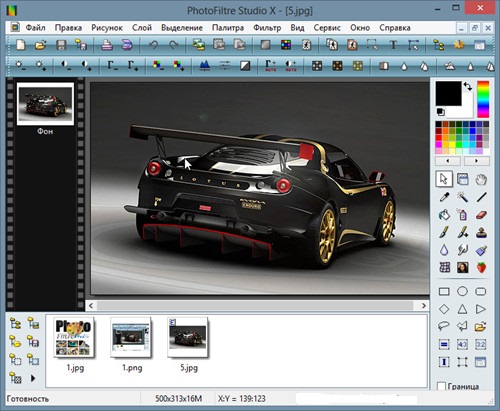Viewport: 500px width, 411px height.
Task: Open the Выделение menu
Action: [x=182, y=28]
